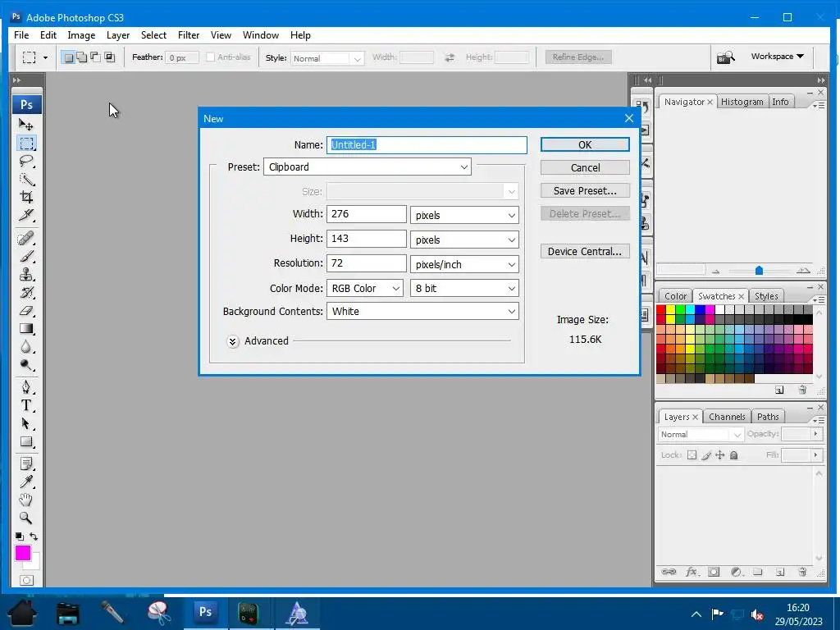Image resolution: width=840 pixels, height=630 pixels.
Task: Click the Resolution input field showing 72
Action: pos(367,263)
